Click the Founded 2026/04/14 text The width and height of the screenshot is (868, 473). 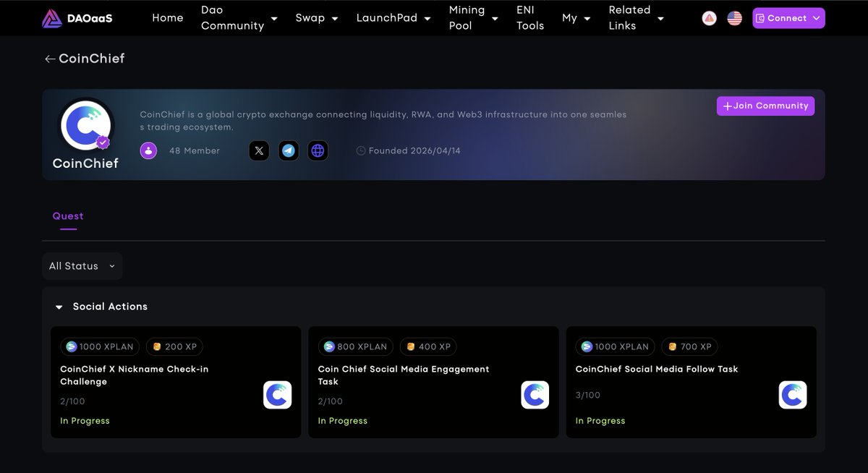(x=414, y=150)
